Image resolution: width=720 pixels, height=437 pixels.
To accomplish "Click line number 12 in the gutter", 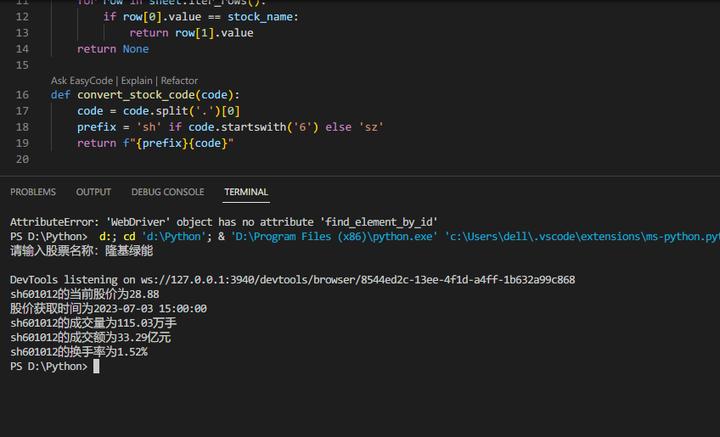I will tap(22, 17).
